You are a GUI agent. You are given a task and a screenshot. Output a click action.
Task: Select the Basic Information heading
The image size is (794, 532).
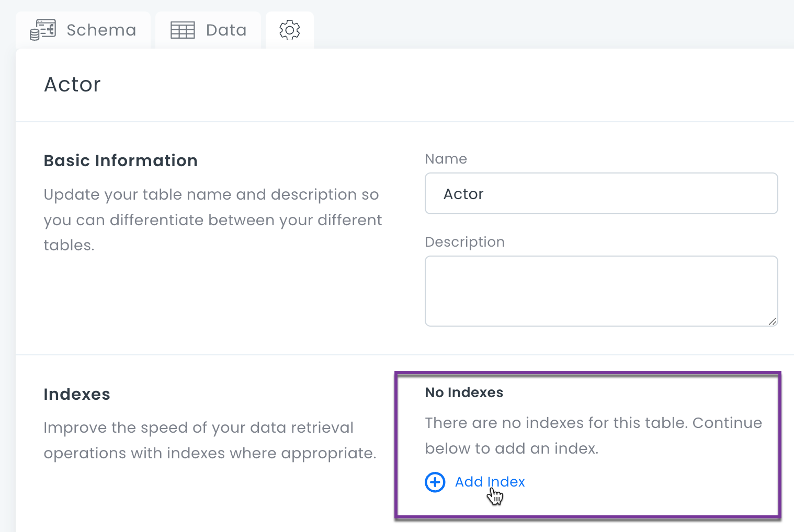click(120, 160)
